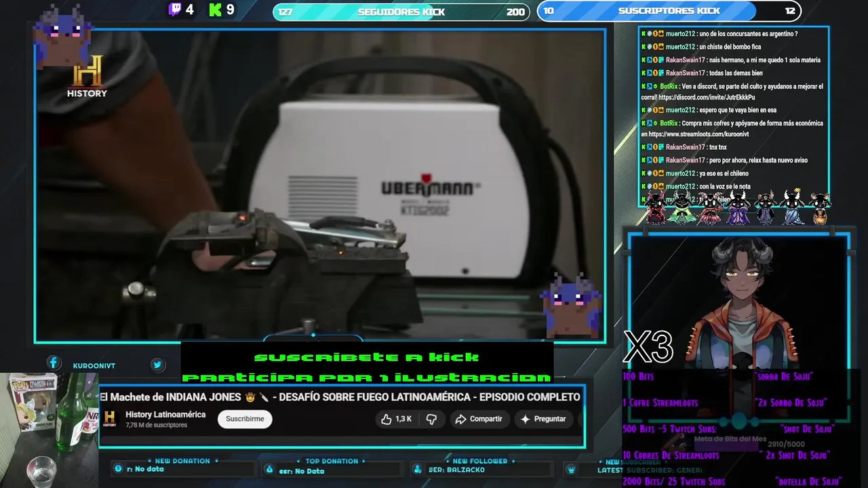868x488 pixels.
Task: Click the 'tnx tnx' chat message
Action: (x=717, y=147)
